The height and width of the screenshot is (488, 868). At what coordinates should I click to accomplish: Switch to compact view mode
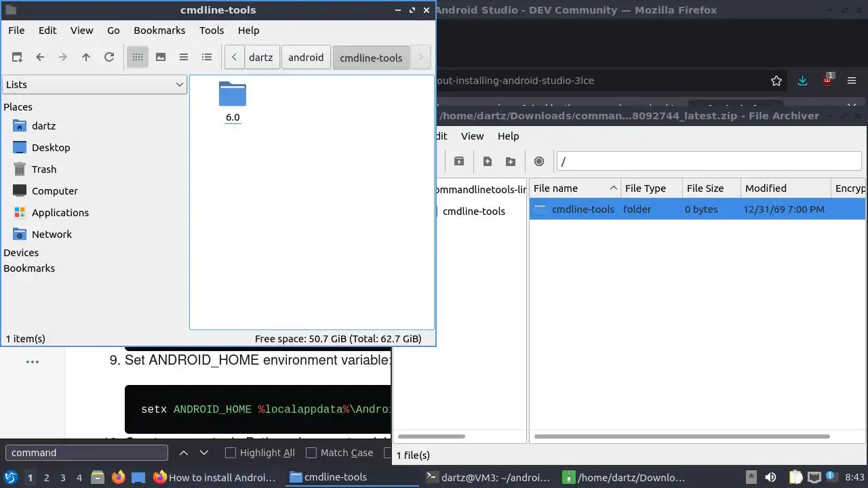click(184, 58)
